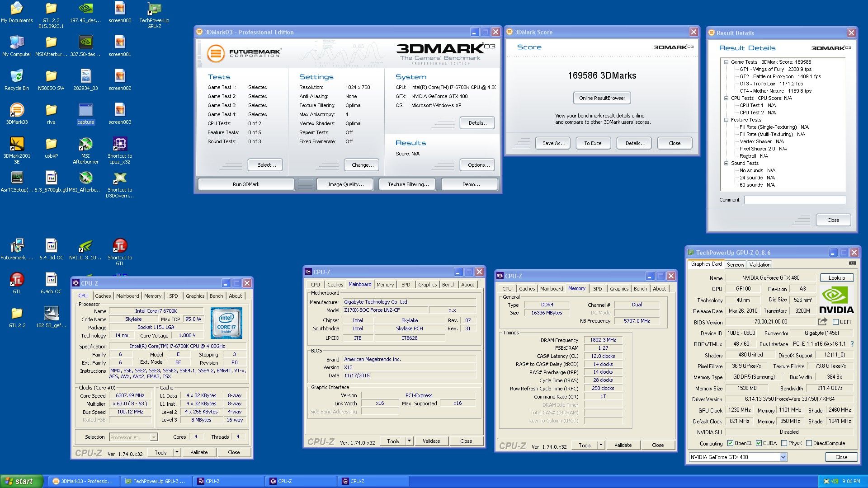Toggle the CUDA checkbox in GPU-Z
The width and height of the screenshot is (868, 488).
coord(759,443)
